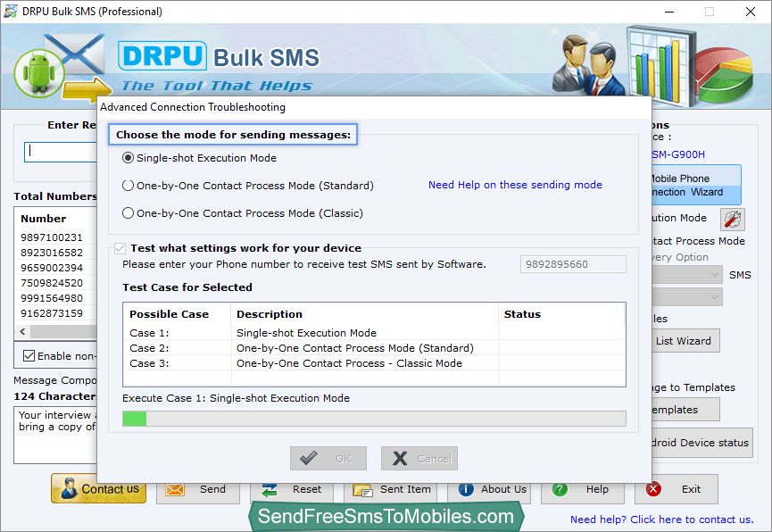Viewport: 772px width, 532px height.
Task: Click SM-G900H device link
Action: (x=678, y=154)
